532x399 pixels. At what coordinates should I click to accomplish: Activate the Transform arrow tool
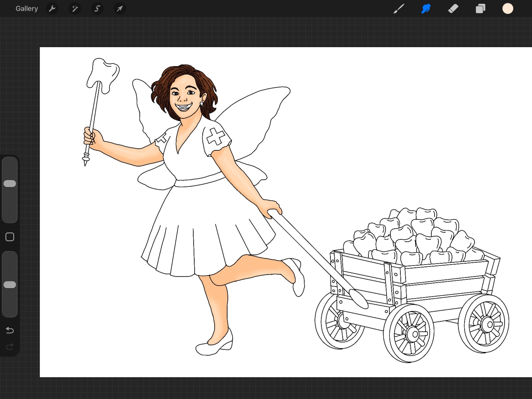pyautogui.click(x=120, y=9)
